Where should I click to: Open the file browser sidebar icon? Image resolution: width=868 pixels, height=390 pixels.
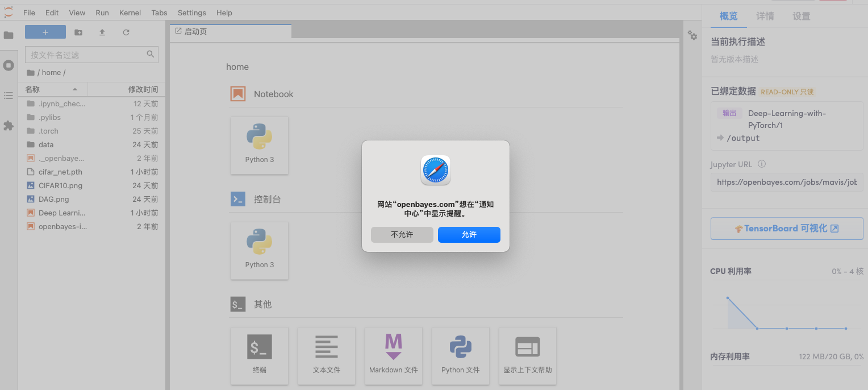coord(9,35)
